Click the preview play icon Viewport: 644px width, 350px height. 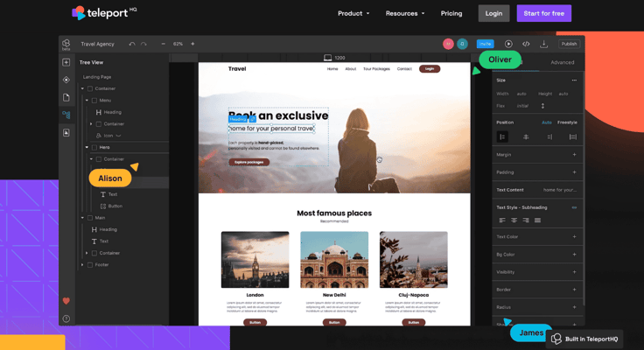click(x=508, y=44)
